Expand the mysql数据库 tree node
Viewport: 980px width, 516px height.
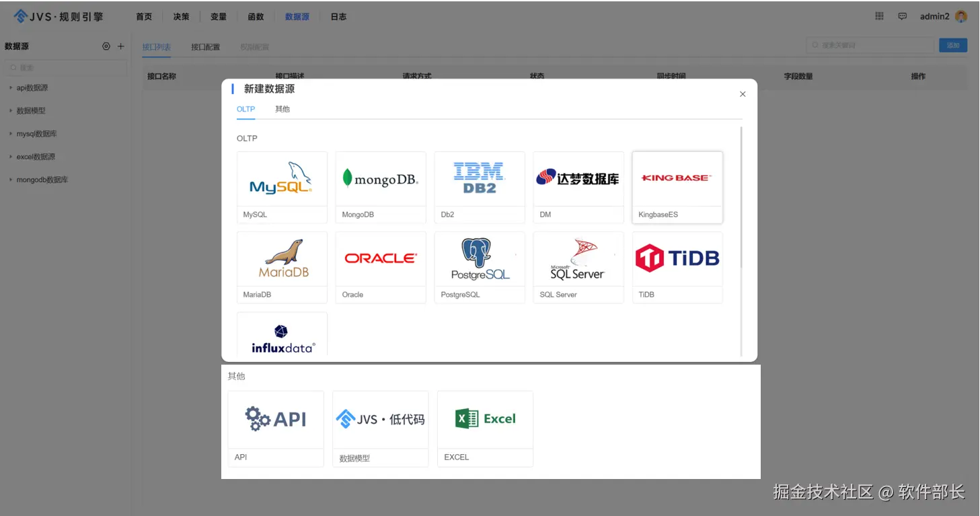(11, 133)
